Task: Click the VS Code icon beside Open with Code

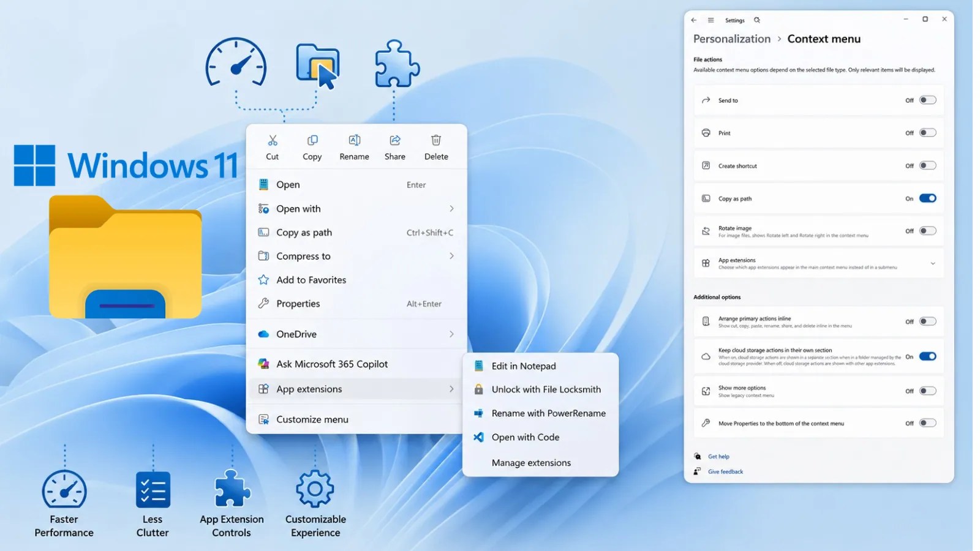Action: click(479, 437)
